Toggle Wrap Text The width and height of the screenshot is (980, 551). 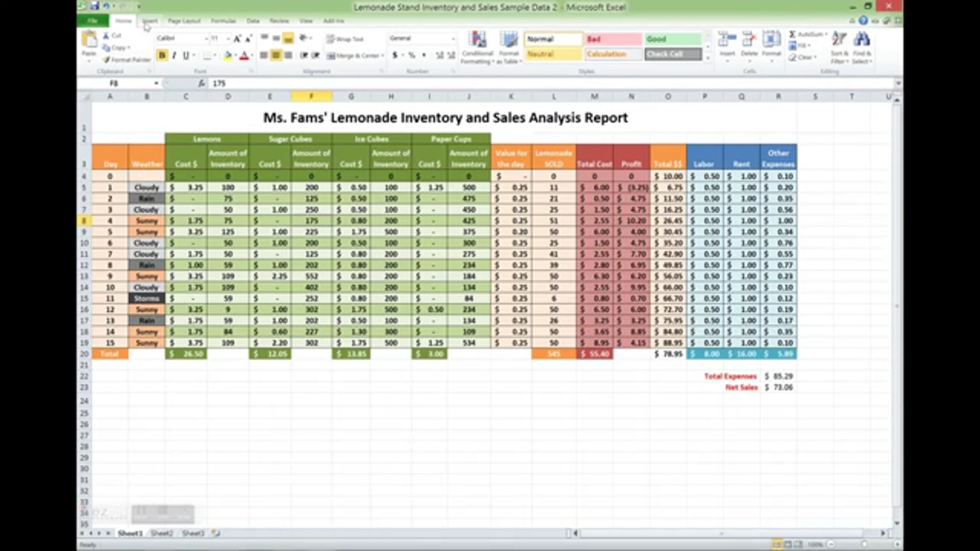tap(345, 39)
